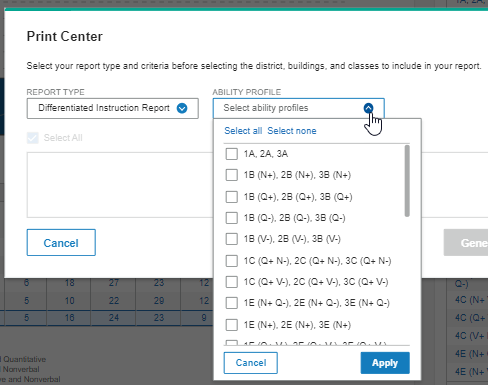
Task: Open the Differentiated Instruction Report dropdown
Action: tap(113, 108)
